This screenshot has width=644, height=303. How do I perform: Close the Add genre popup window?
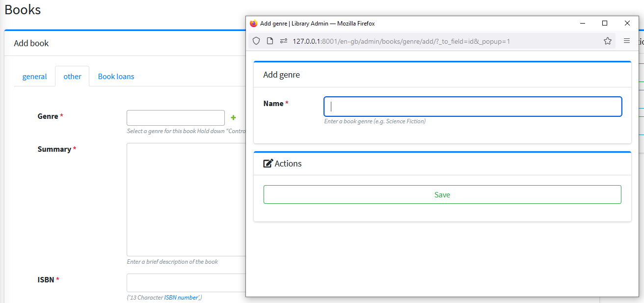tap(627, 23)
